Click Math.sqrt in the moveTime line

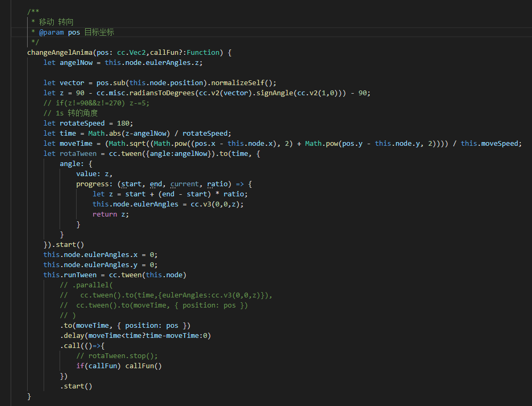click(x=127, y=144)
